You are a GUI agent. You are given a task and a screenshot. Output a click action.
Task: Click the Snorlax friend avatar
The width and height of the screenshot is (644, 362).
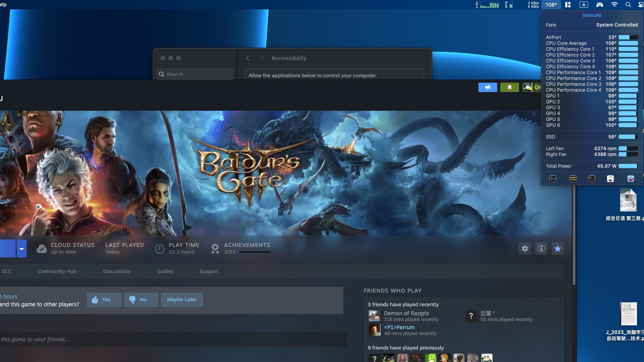[x=487, y=358]
